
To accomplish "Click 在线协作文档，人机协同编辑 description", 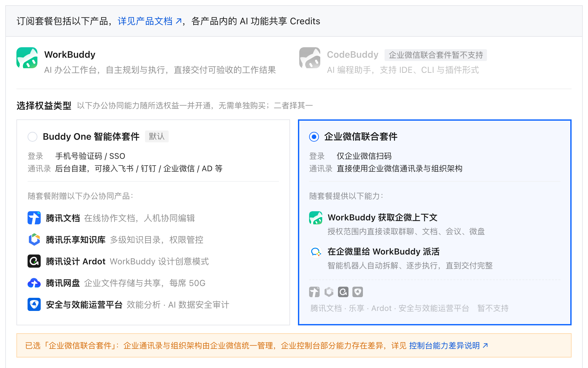I will [139, 218].
